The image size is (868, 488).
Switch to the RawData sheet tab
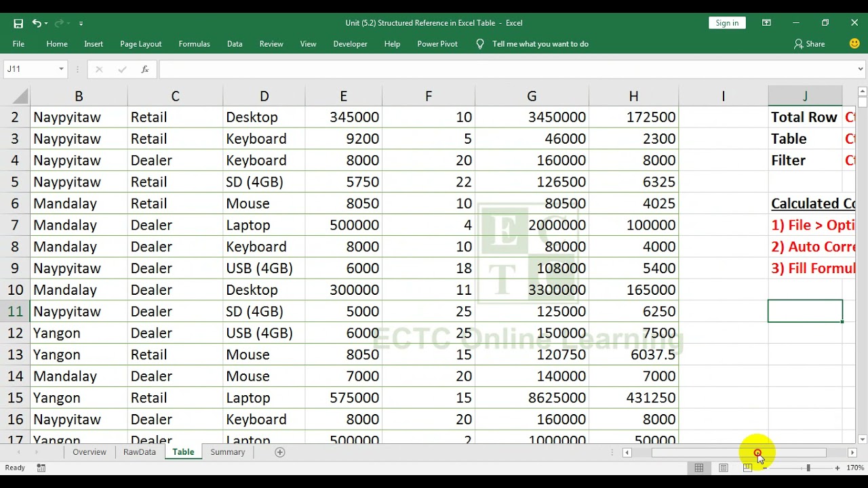coord(140,452)
